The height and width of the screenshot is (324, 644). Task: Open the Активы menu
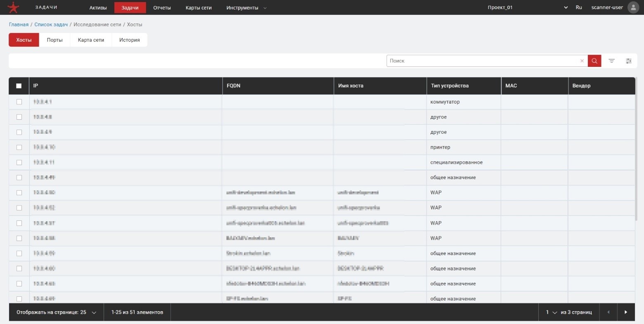click(x=98, y=7)
